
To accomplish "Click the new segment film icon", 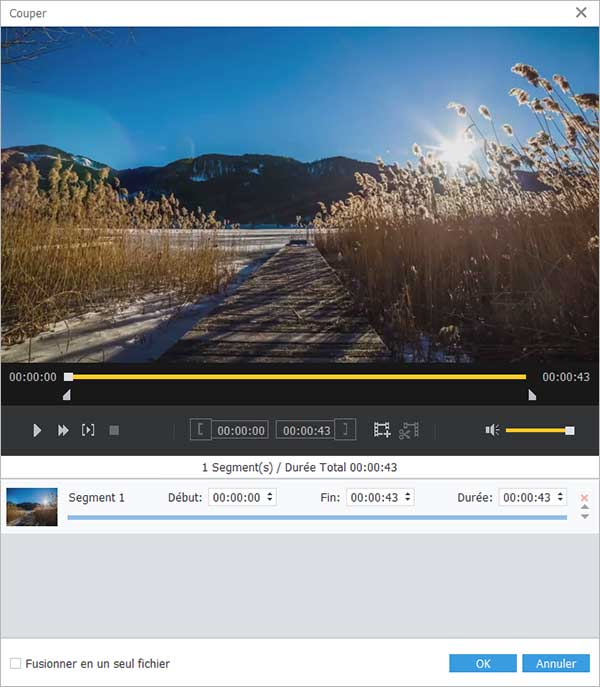I will [382, 430].
